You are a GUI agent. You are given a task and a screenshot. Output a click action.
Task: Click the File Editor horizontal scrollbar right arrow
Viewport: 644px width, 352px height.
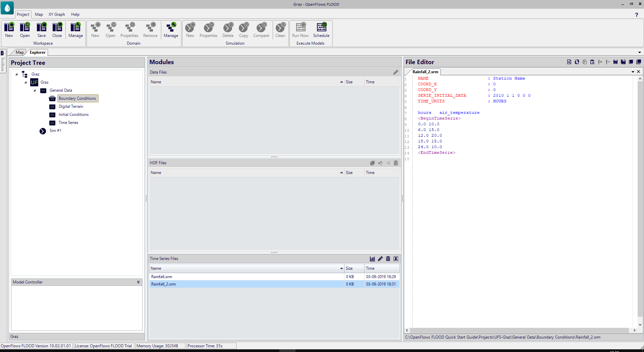pos(634,331)
